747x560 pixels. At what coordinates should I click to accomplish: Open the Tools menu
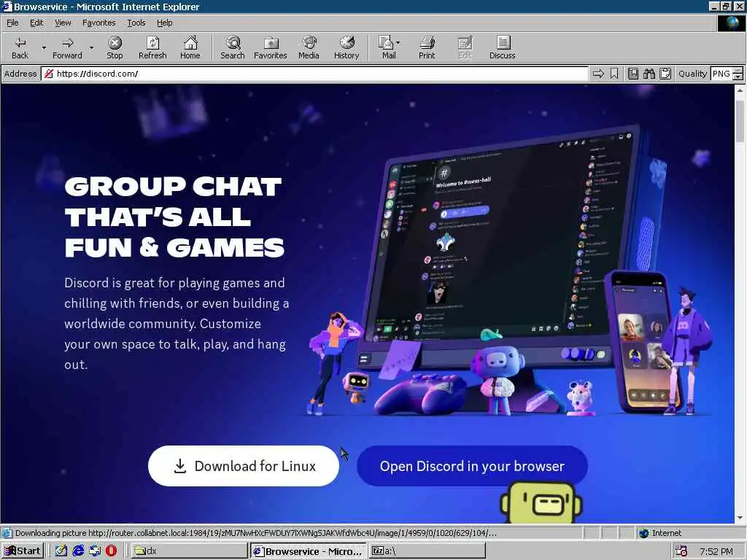tap(136, 23)
